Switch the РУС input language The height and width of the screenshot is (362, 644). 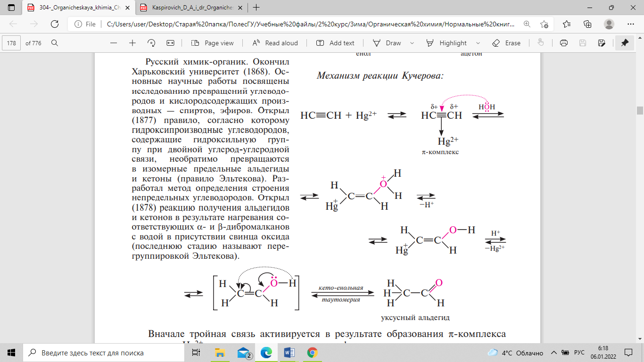click(x=579, y=353)
